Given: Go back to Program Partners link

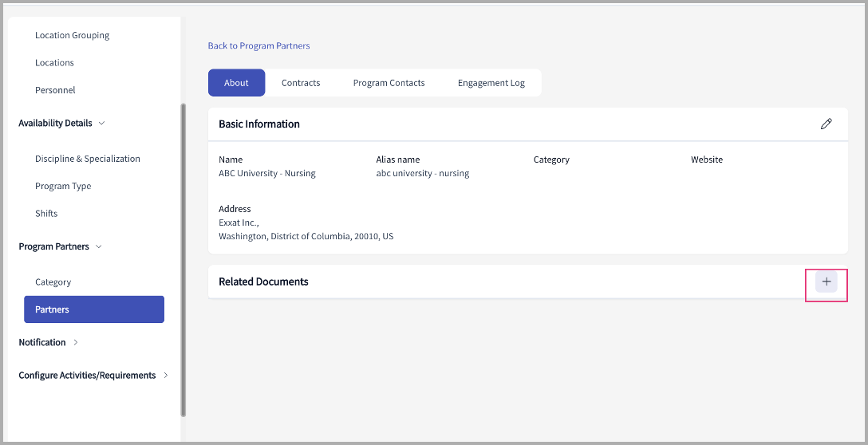Looking at the screenshot, I should tap(258, 46).
